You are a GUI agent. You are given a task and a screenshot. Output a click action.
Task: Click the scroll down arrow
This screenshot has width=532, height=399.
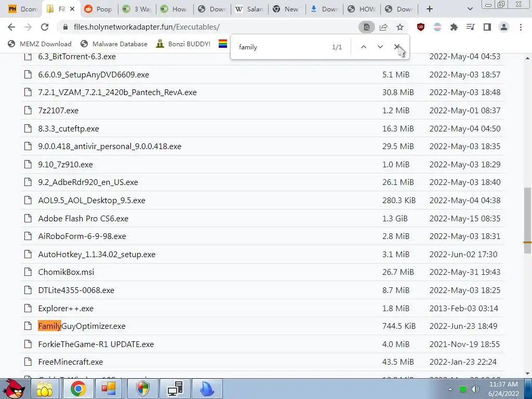pyautogui.click(x=527, y=374)
